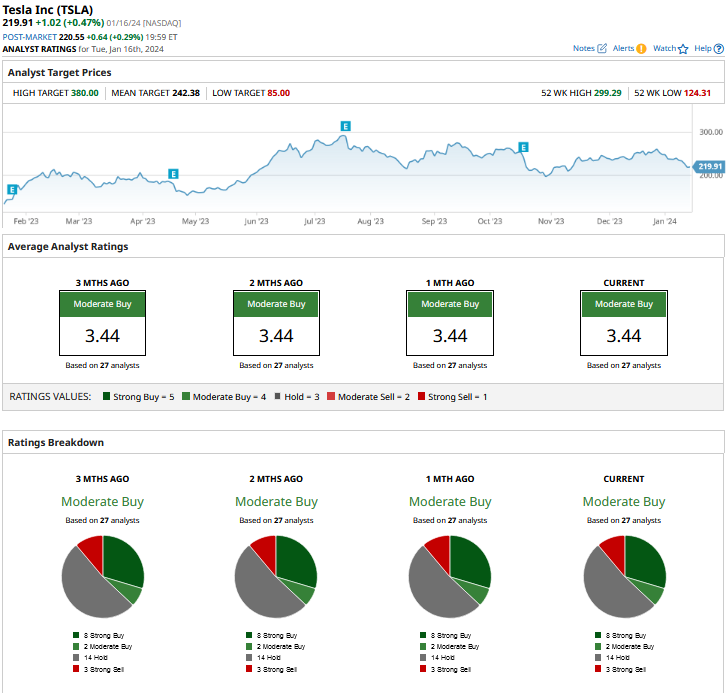Open the Help question mark icon
Viewport: 727px width, 693px height.
tap(719, 49)
